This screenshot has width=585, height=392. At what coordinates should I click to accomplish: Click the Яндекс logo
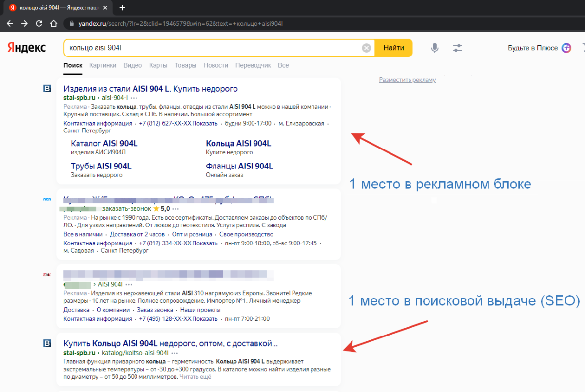coord(26,48)
